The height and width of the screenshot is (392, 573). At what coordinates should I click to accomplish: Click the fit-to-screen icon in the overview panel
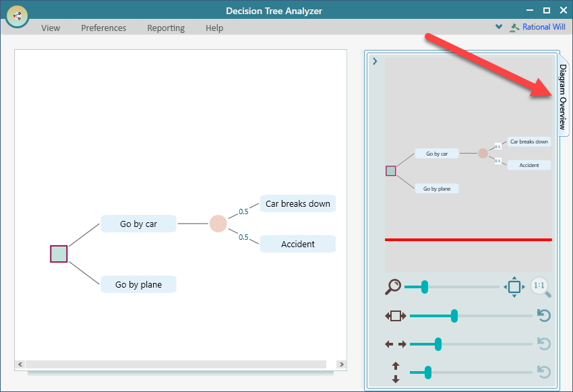(x=514, y=286)
